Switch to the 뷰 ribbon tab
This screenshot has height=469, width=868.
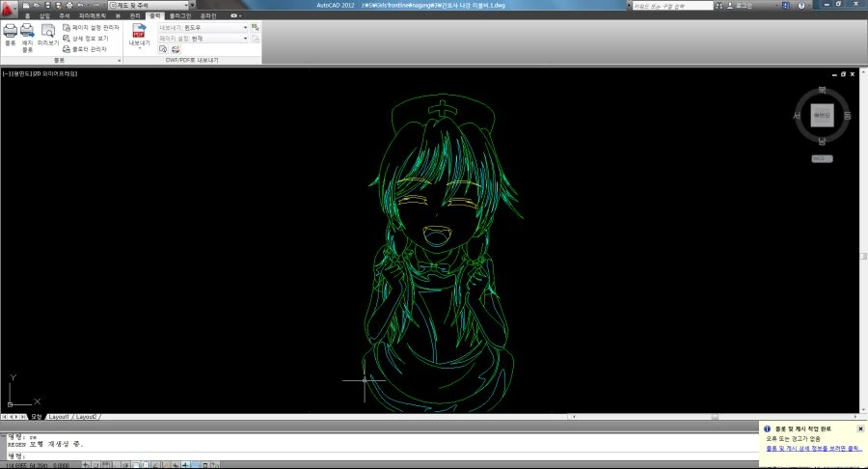pyautogui.click(x=118, y=16)
